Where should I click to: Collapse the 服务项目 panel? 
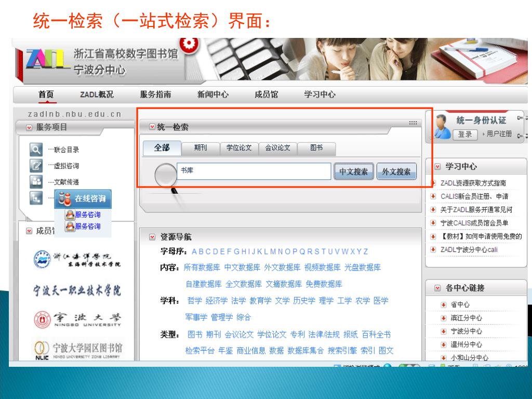(29, 128)
